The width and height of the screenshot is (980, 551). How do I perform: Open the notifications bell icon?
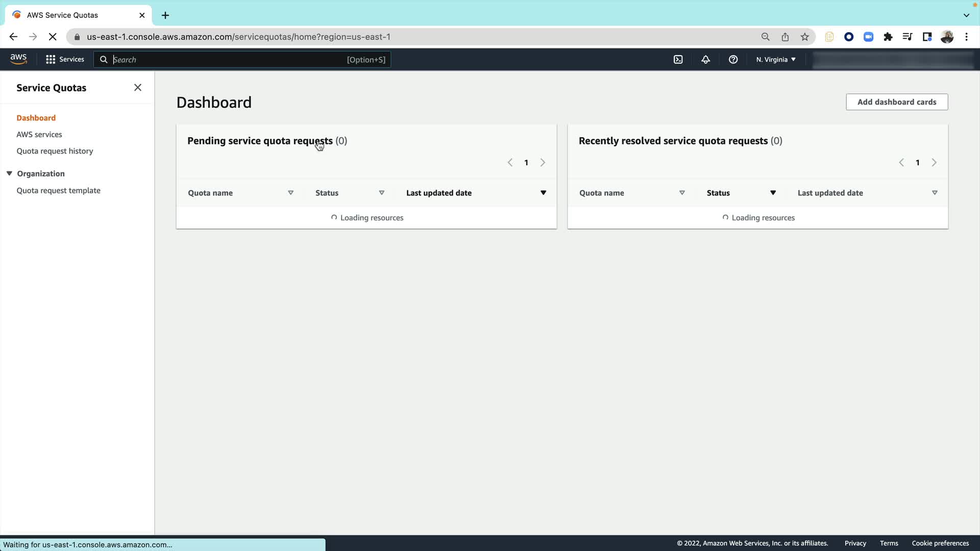(705, 60)
